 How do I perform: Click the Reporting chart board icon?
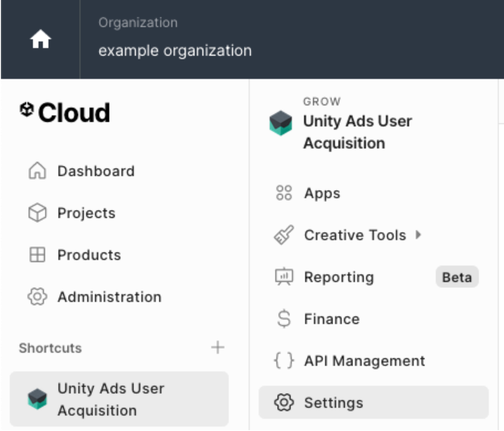point(284,276)
